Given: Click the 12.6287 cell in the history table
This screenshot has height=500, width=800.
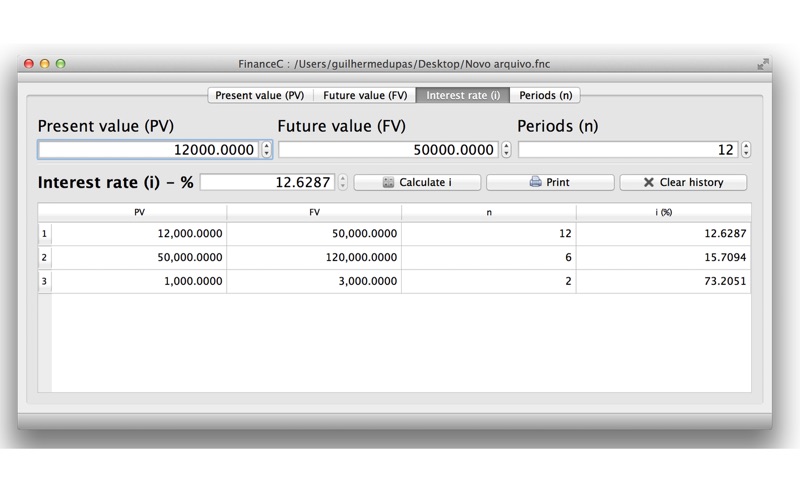Looking at the screenshot, I should (663, 234).
